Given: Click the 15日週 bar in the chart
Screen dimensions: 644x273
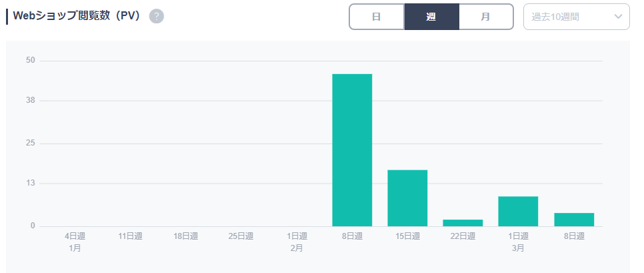Looking at the screenshot, I should [x=407, y=198].
